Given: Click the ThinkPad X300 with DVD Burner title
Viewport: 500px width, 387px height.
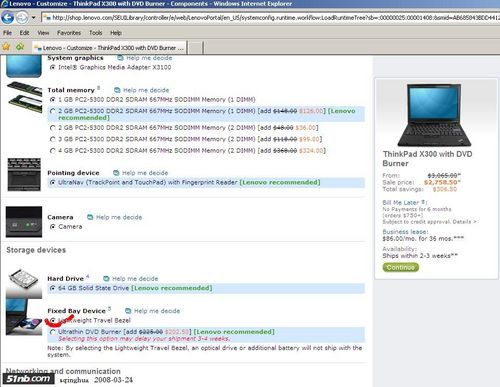Looking at the screenshot, I should pos(427,159).
